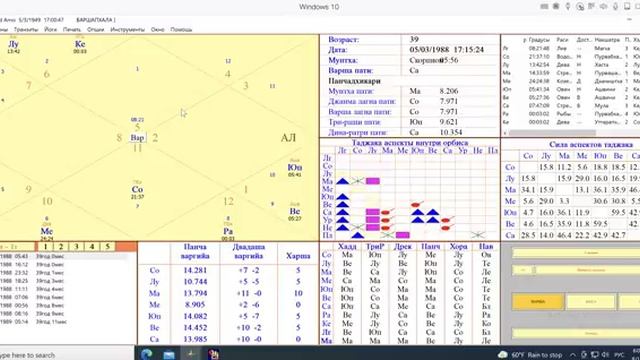Click the age value 39

(414, 39)
